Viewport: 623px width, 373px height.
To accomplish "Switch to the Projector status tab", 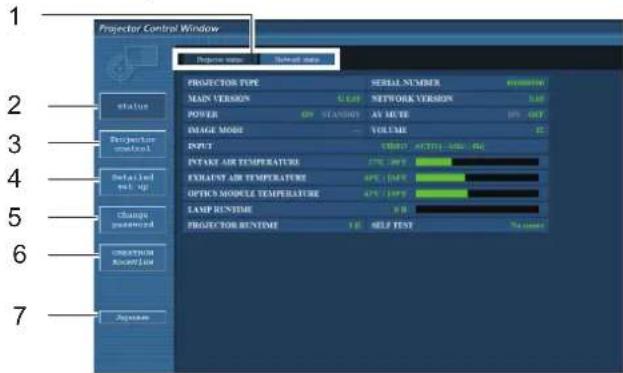I will (219, 60).
